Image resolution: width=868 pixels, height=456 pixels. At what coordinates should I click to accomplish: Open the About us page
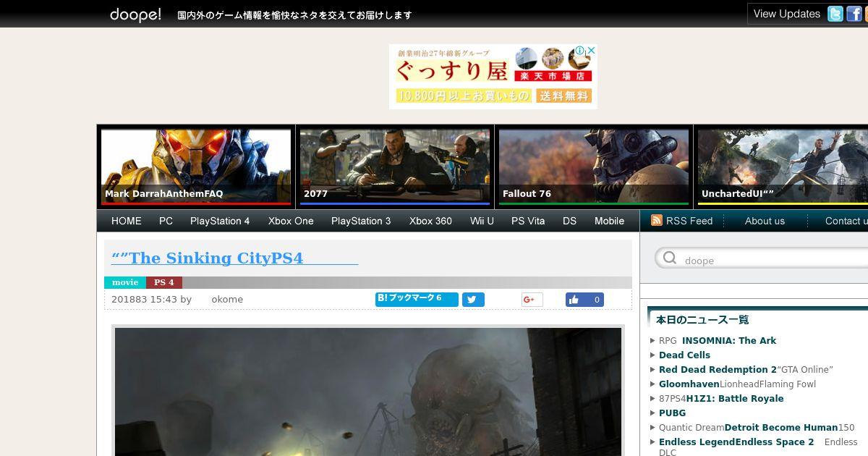click(x=765, y=221)
